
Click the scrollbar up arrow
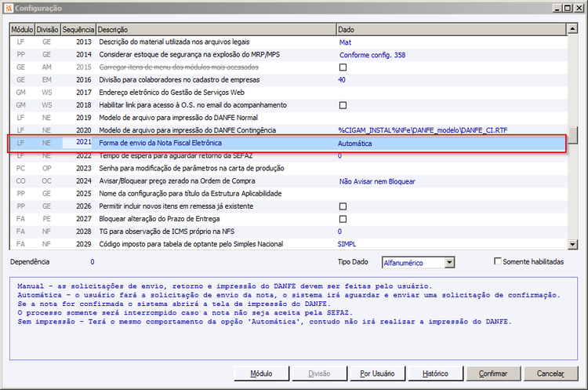point(572,28)
